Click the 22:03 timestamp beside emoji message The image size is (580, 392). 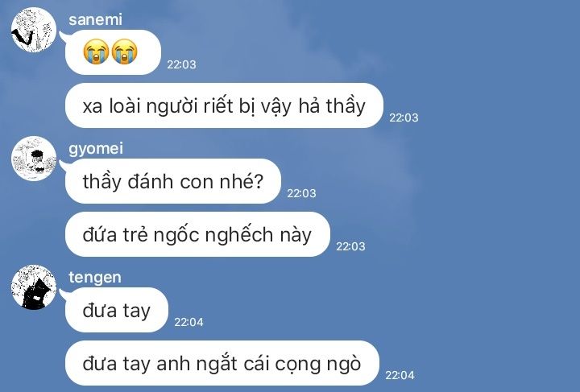pos(181,64)
